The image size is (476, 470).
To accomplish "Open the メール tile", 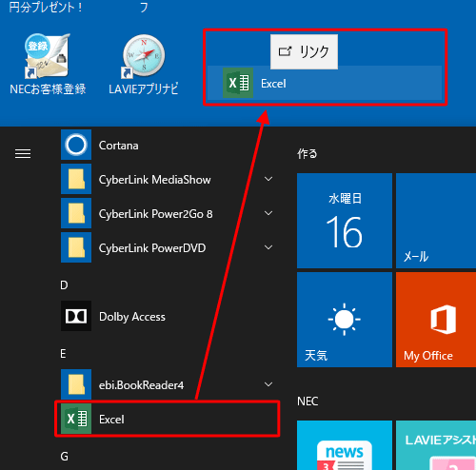I will click(x=436, y=221).
